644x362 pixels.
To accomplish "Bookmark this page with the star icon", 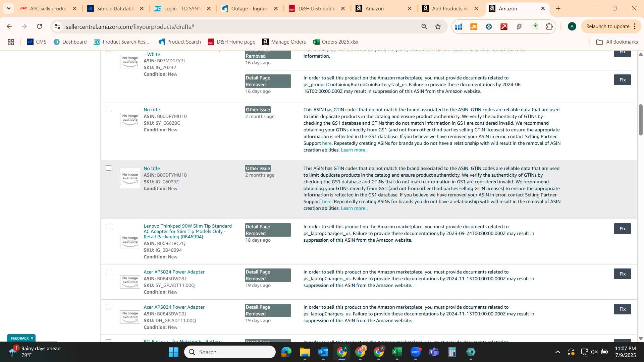I will 438,26.
